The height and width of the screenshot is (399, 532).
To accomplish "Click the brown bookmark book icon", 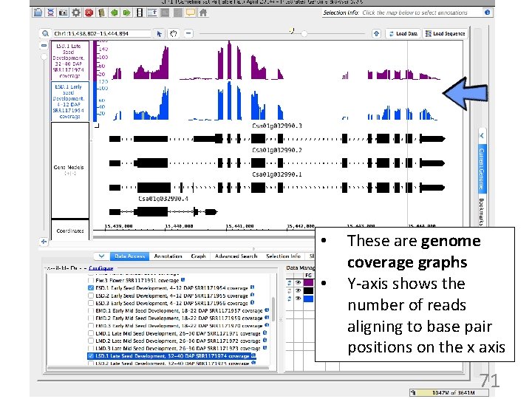I will point(101,13).
